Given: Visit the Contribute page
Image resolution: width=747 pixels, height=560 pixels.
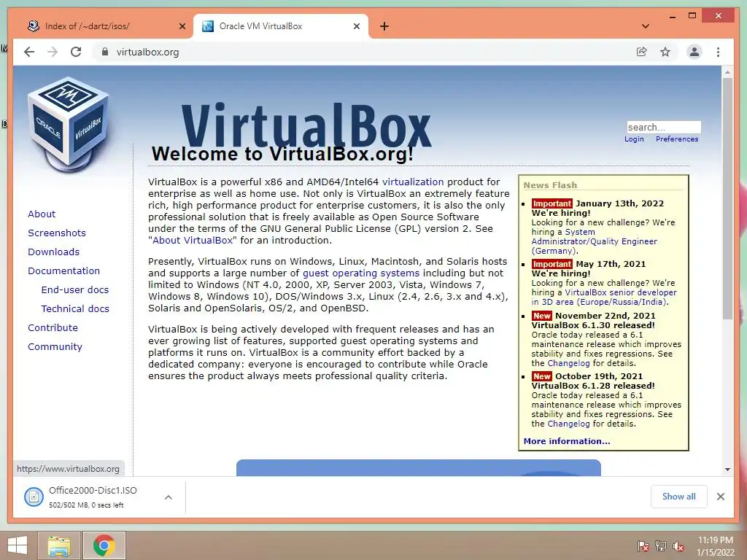Looking at the screenshot, I should [53, 328].
